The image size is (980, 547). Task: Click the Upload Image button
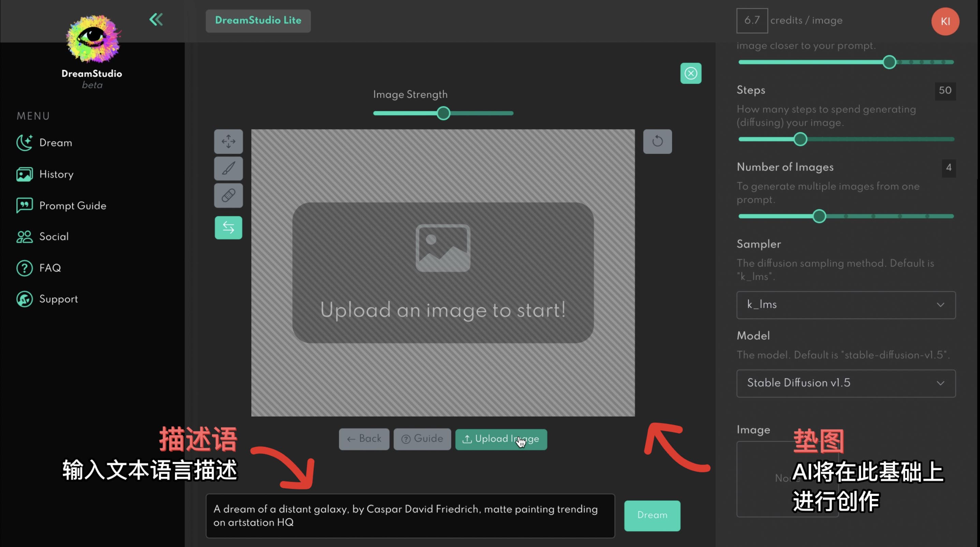[501, 439]
